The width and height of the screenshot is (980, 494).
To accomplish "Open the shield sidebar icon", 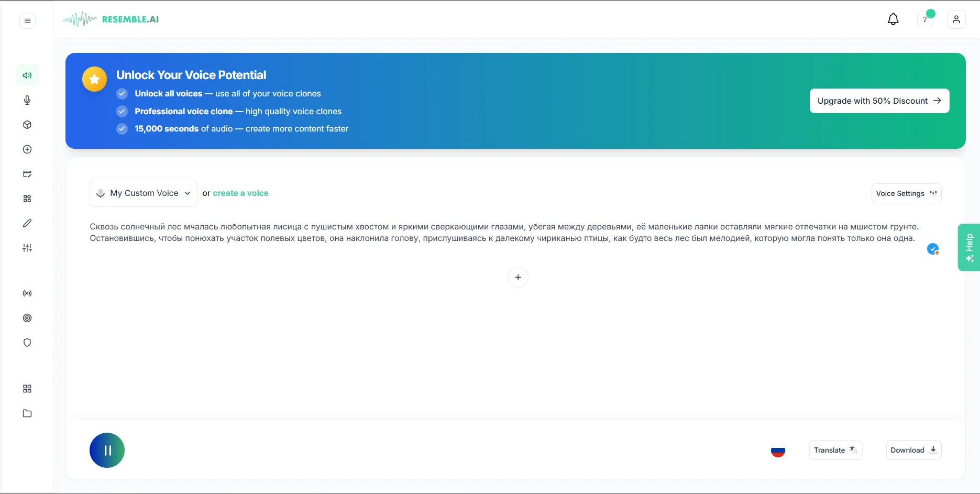I will (27, 343).
